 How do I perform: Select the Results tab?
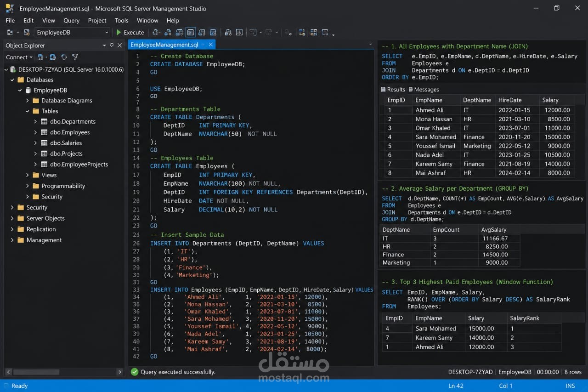pos(393,90)
